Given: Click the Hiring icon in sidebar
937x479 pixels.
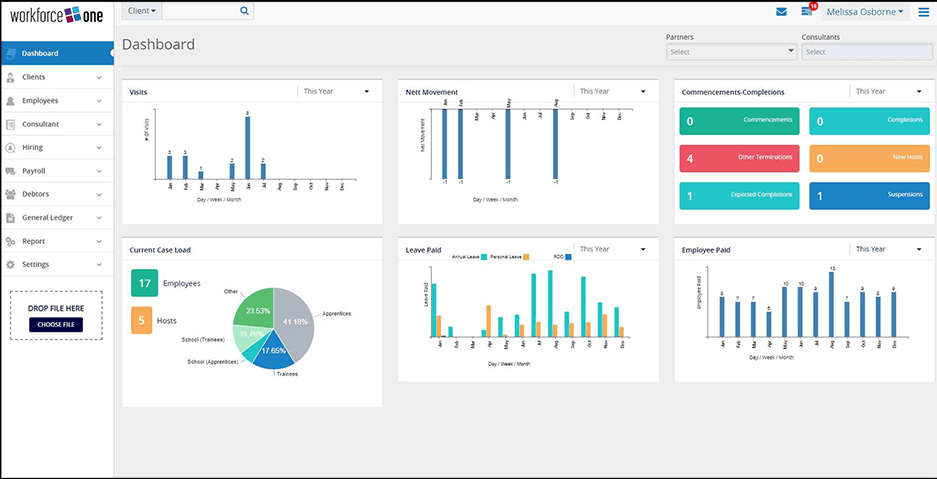Looking at the screenshot, I should 11,148.
